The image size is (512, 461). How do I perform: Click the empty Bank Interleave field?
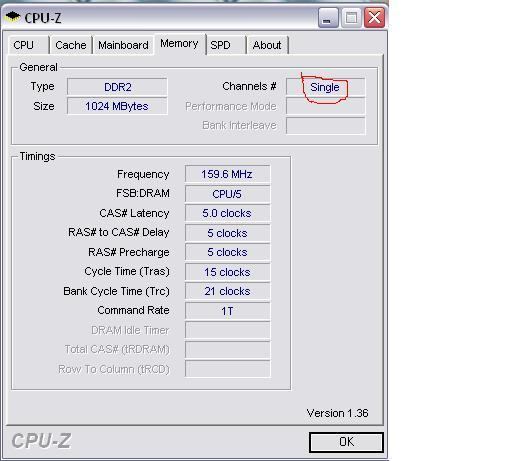(326, 125)
